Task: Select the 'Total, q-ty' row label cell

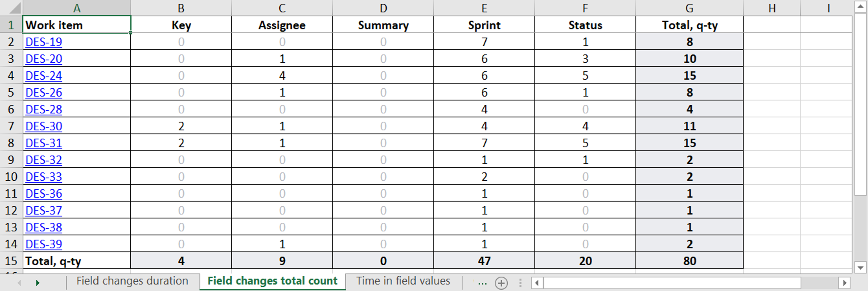Action: point(76,261)
